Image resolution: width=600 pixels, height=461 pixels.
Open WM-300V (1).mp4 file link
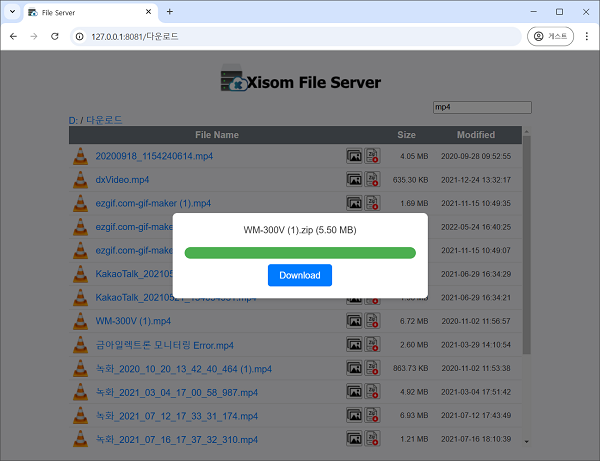pyautogui.click(x=133, y=321)
